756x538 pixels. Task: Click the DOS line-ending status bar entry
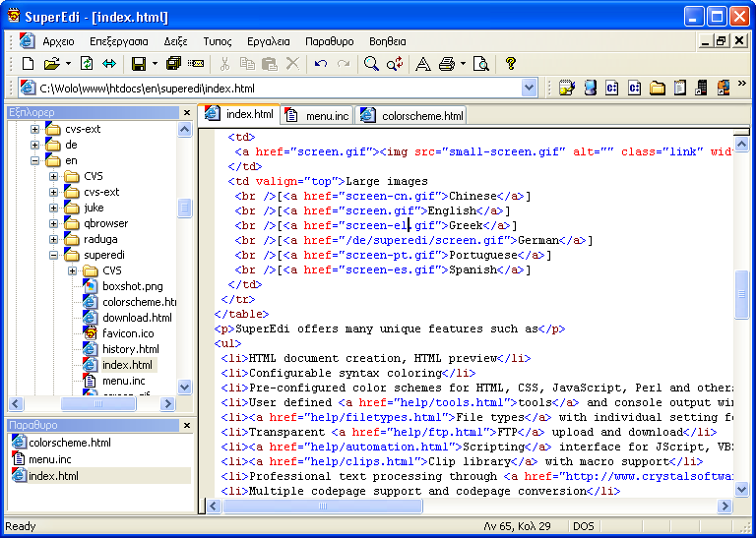click(584, 526)
